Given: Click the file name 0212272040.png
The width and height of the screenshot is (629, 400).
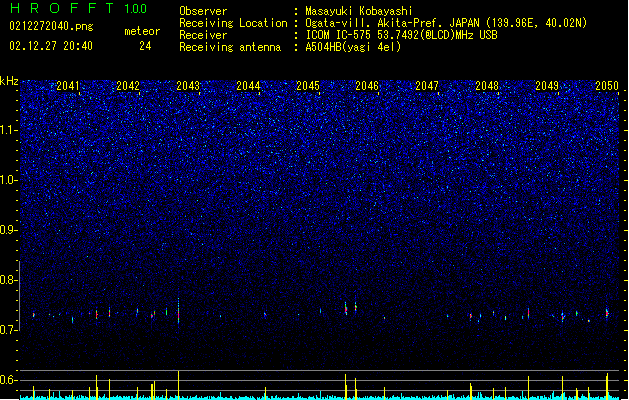Looking at the screenshot, I should click(x=51, y=26).
